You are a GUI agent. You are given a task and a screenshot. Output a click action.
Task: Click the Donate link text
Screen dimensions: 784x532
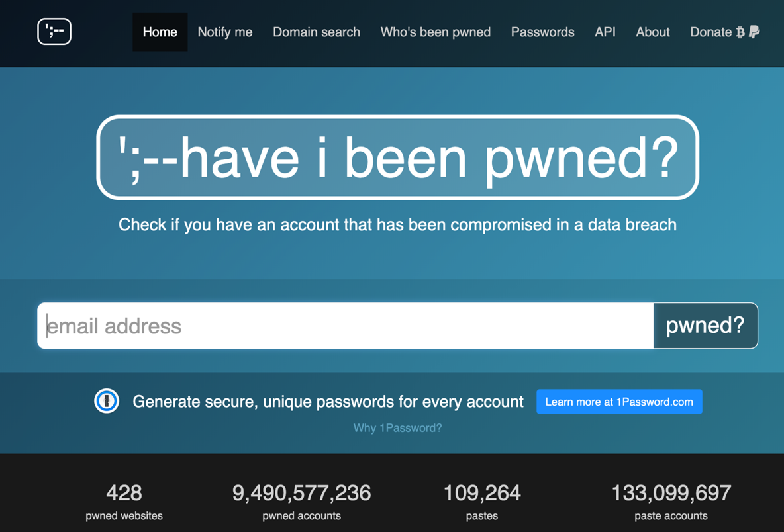pos(710,32)
